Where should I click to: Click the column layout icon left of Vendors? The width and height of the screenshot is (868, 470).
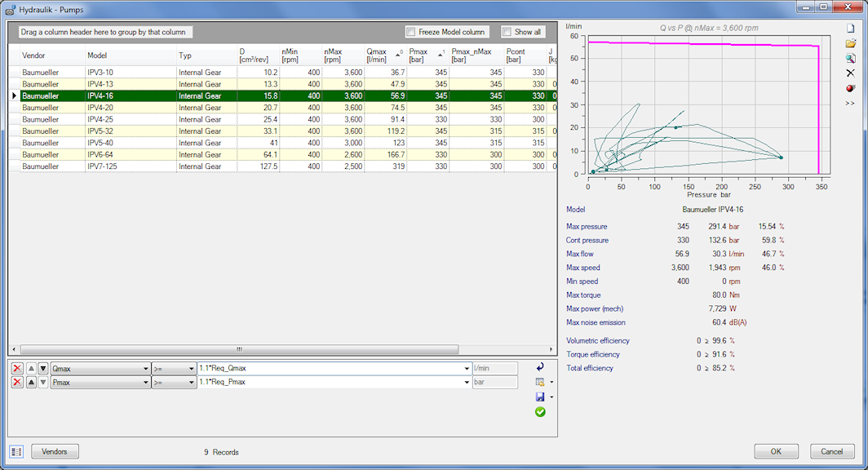[x=17, y=451]
